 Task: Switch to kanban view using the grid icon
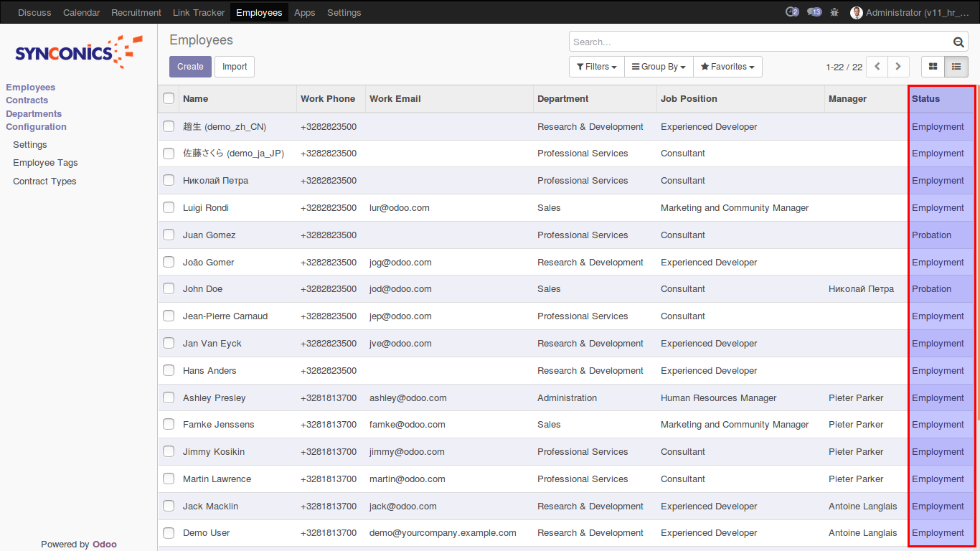pos(933,67)
